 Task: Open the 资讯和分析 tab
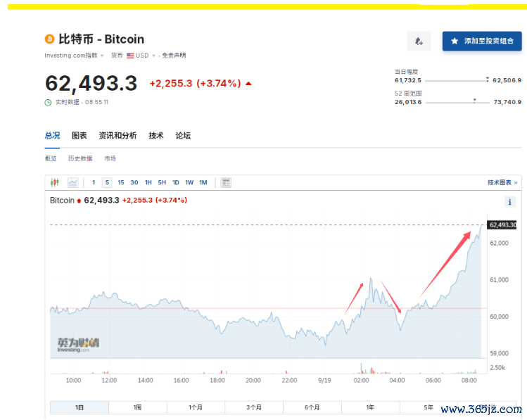pos(118,135)
